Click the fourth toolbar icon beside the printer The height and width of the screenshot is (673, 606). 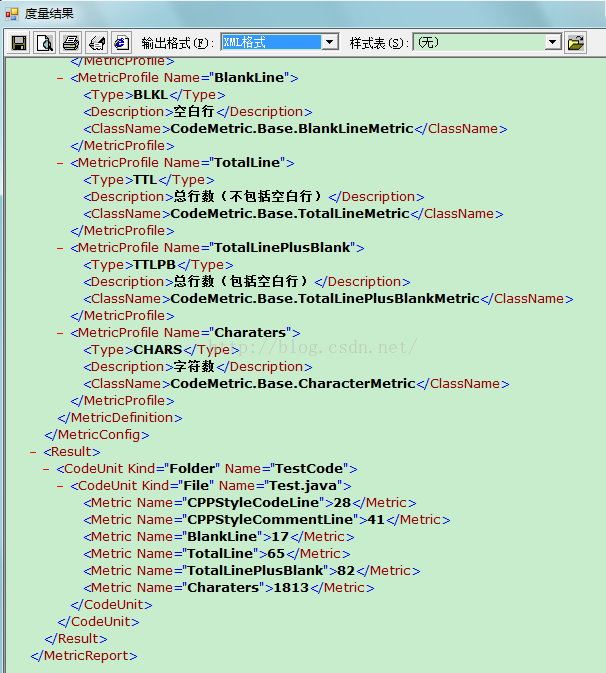coord(97,43)
